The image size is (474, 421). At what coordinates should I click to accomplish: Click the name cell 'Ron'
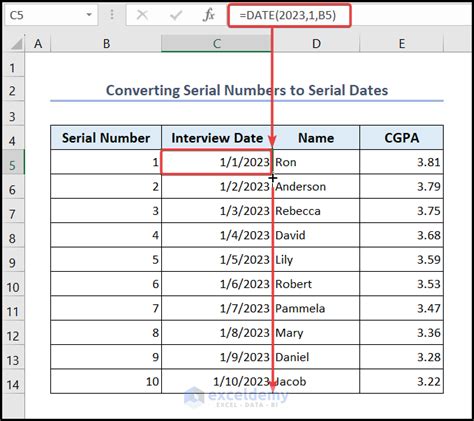[316, 162]
